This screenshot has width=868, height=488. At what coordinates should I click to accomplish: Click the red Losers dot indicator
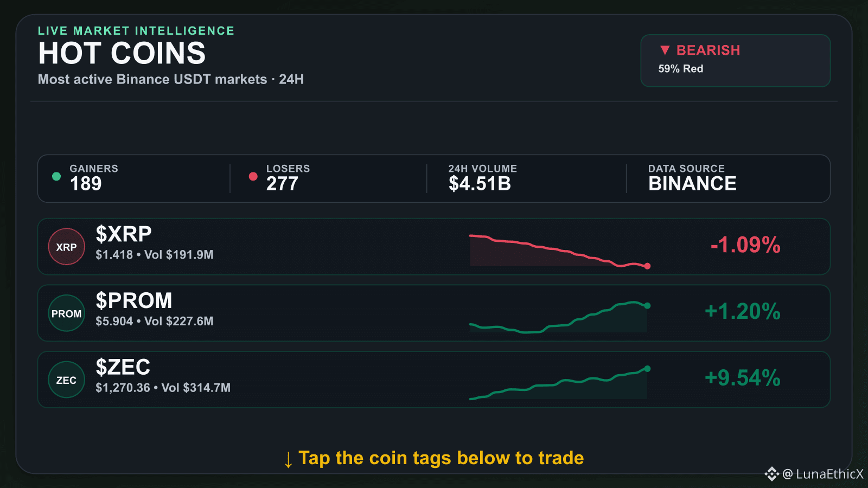253,176
